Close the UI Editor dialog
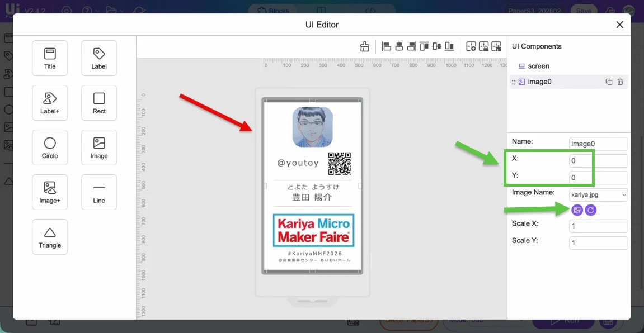 point(620,25)
